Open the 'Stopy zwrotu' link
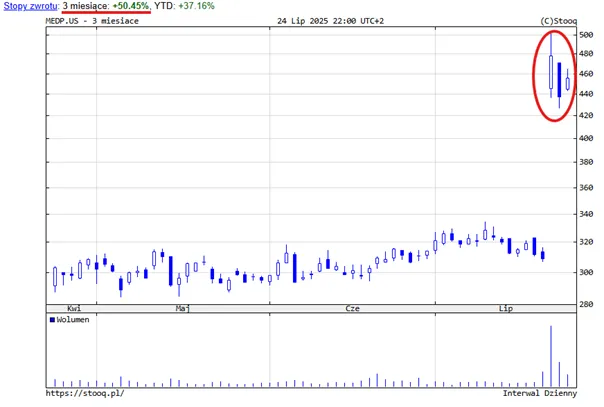Viewport: 604px width, 407px height. (31, 6)
